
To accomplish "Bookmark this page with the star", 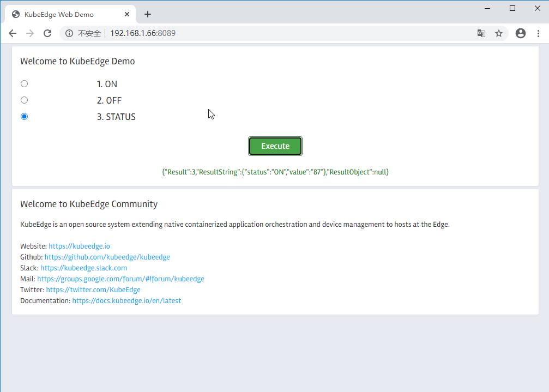I will point(499,33).
